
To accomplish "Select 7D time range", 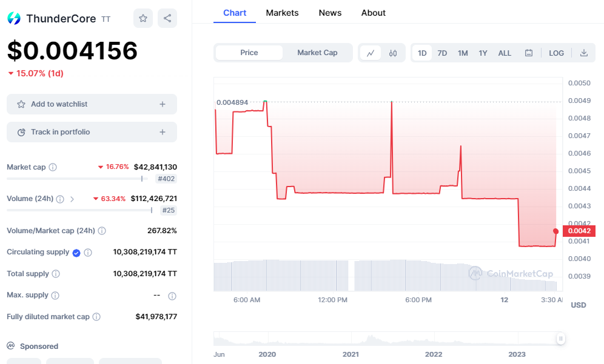I will pyautogui.click(x=442, y=53).
